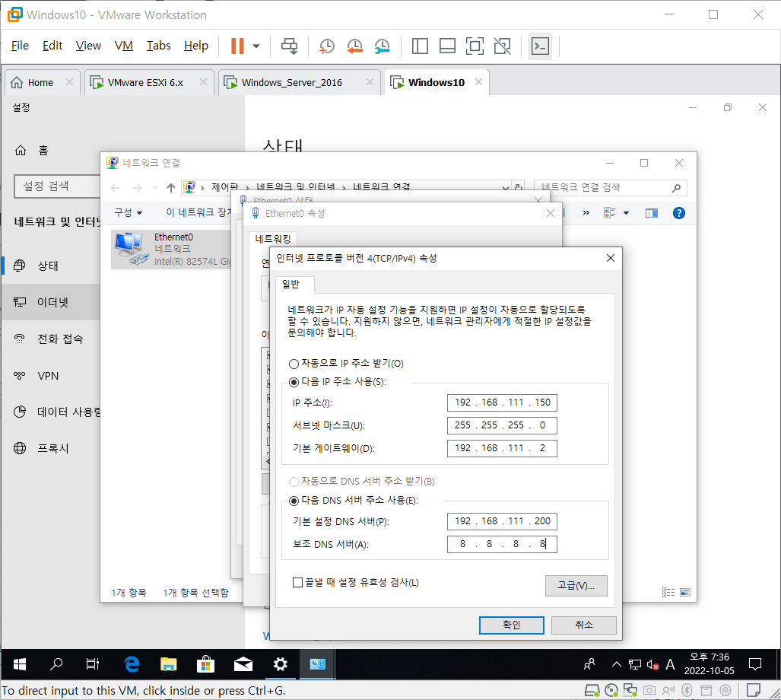
Task: Toggle the thumbnail bar icon
Action: [447, 46]
